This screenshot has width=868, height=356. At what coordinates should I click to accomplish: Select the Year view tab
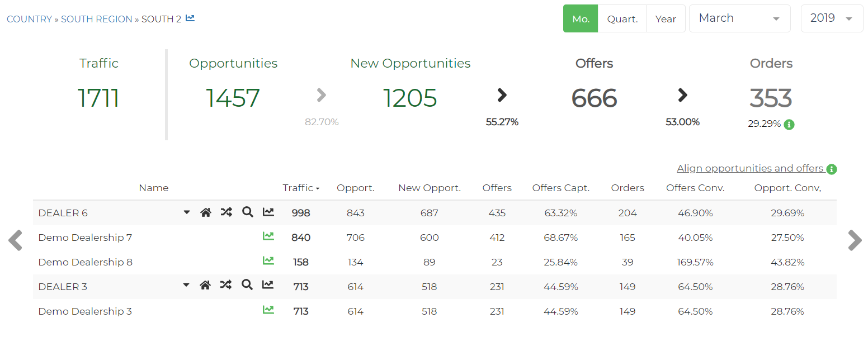click(x=666, y=18)
